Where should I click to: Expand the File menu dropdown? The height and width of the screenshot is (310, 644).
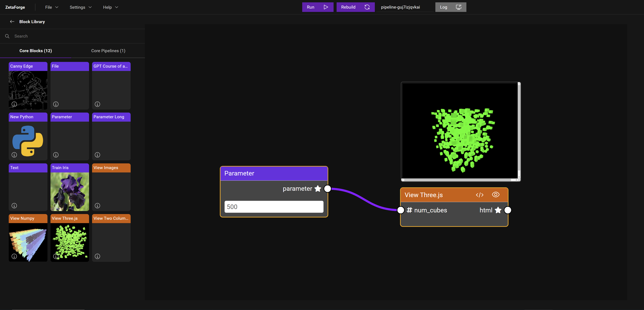51,7
